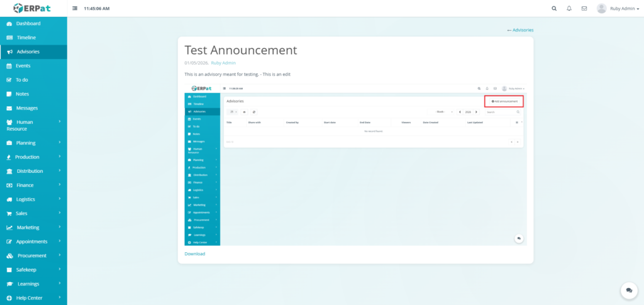Click the Production icon in the sidebar
This screenshot has height=305, width=644.
9,157
